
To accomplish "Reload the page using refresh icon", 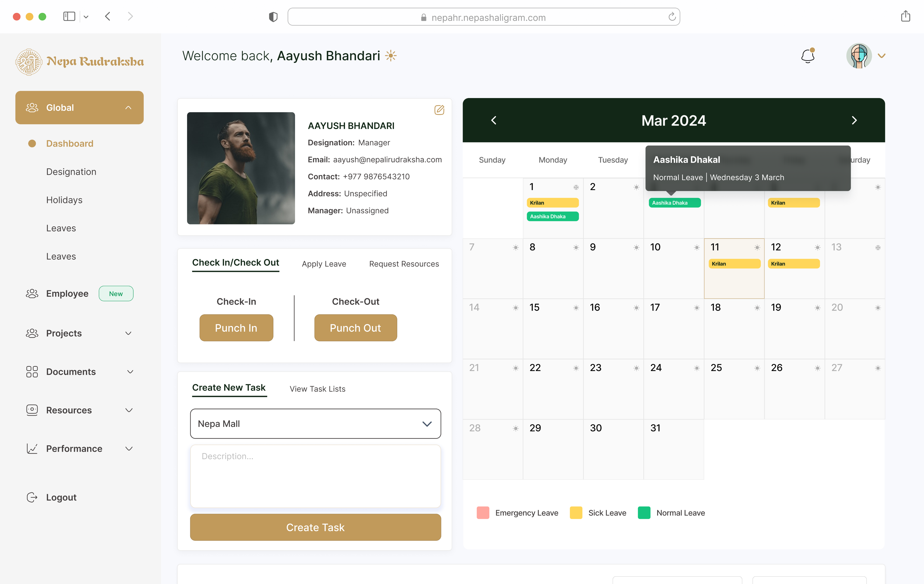I will click(x=672, y=17).
